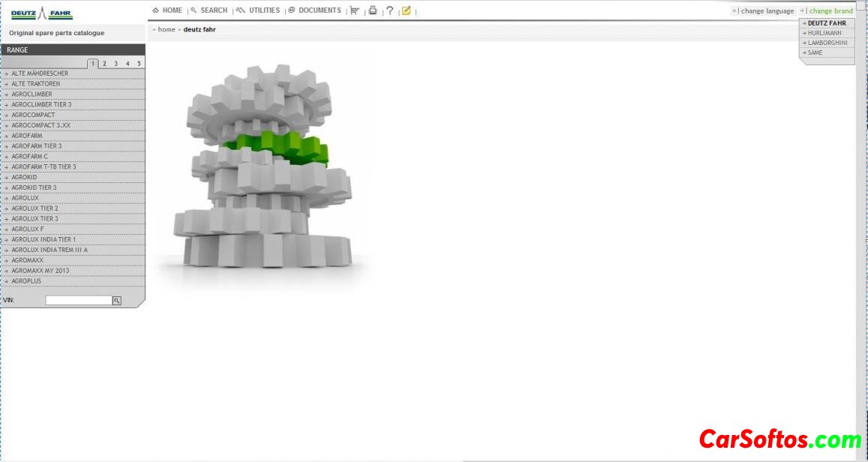The width and height of the screenshot is (868, 462).
Task: Click the VIN input field
Action: pos(79,301)
